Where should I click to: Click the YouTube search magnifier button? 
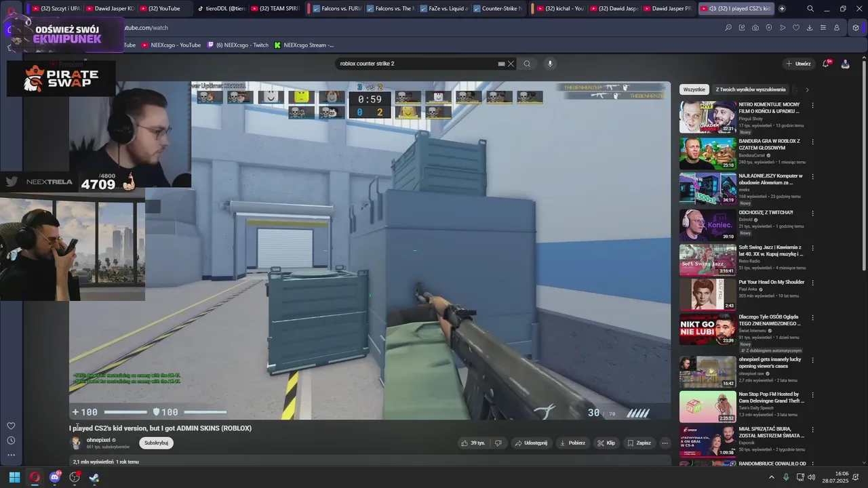527,64
